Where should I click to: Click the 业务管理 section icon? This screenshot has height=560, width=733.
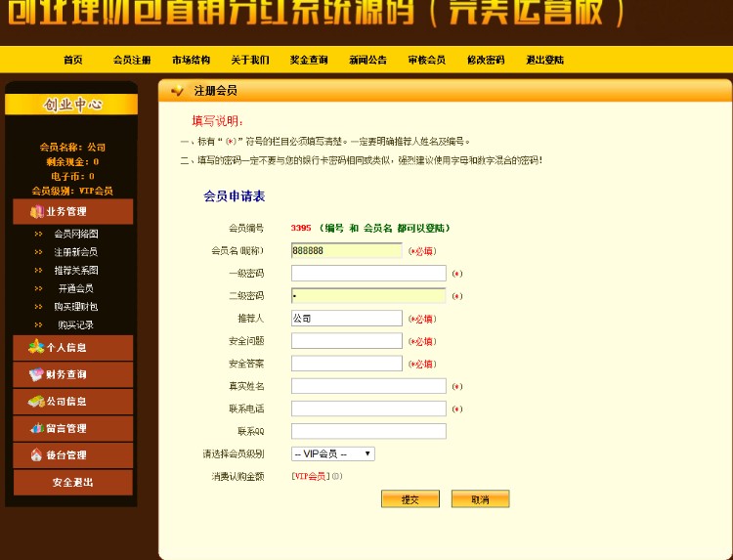[x=37, y=212]
